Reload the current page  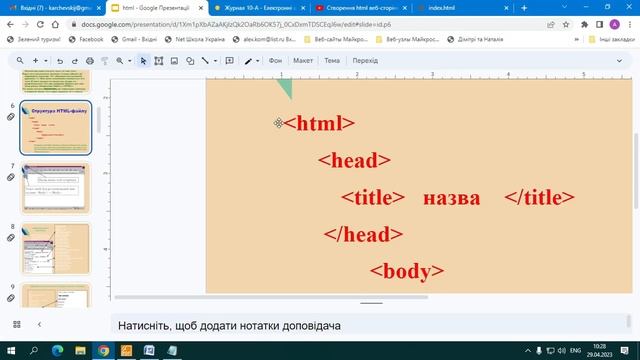[40, 24]
